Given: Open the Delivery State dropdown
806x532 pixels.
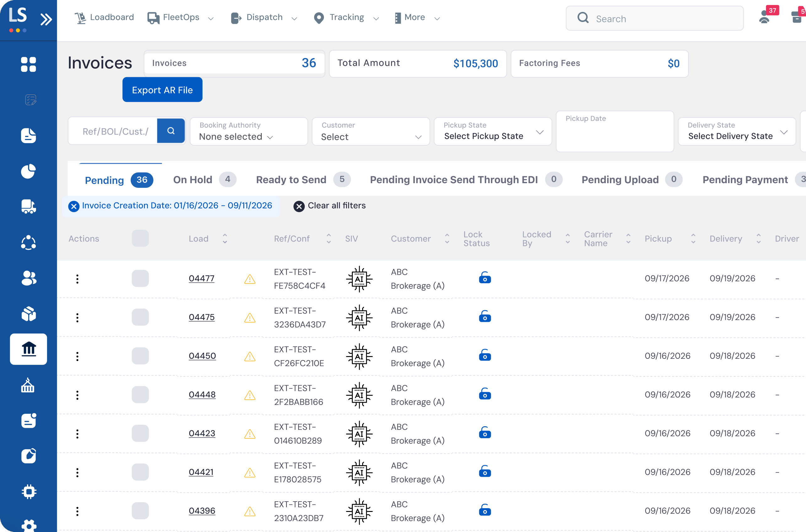Looking at the screenshot, I should (x=737, y=131).
